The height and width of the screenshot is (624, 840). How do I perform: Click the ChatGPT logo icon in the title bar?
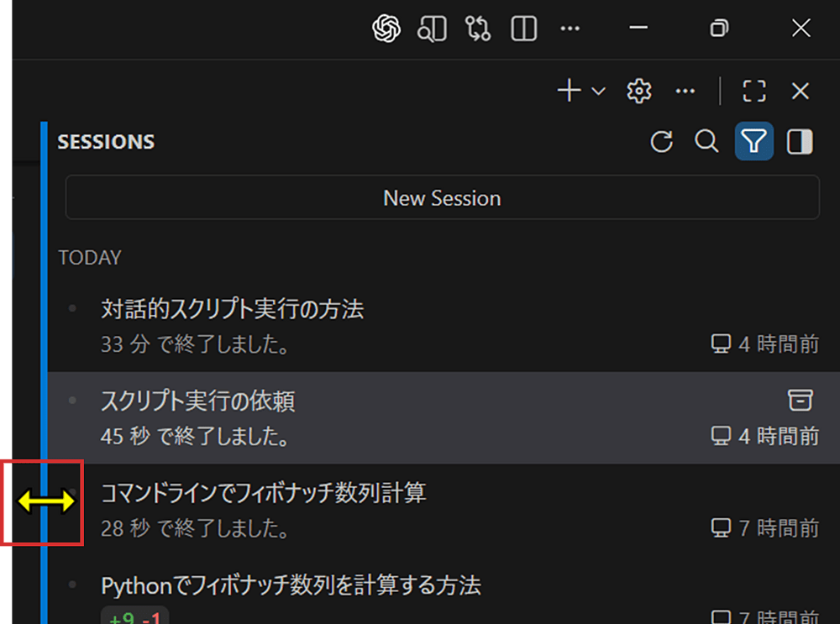click(386, 29)
